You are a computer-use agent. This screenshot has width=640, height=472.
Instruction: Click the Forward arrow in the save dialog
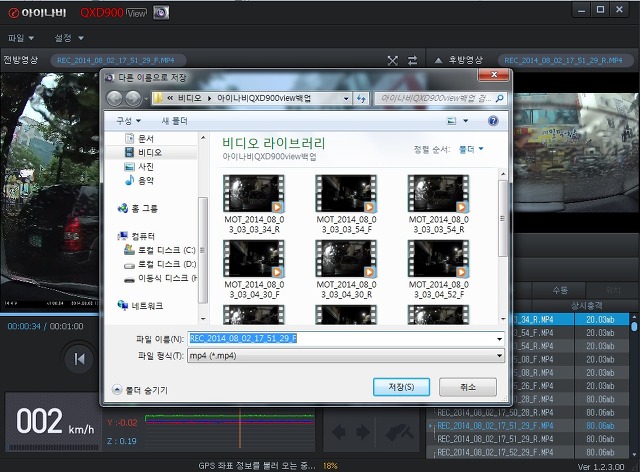[x=133, y=98]
